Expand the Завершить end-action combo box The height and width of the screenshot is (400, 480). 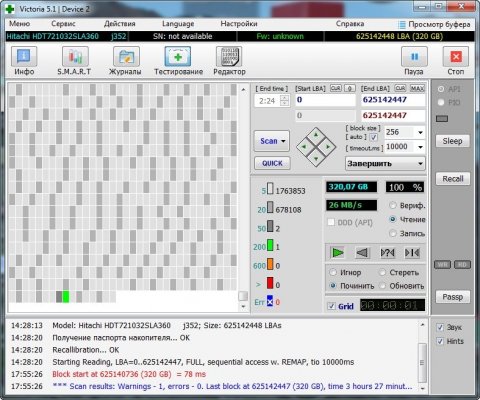(x=385, y=164)
